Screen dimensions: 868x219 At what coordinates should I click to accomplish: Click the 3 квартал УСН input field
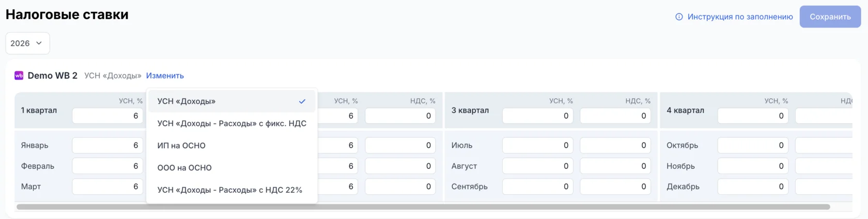click(538, 116)
